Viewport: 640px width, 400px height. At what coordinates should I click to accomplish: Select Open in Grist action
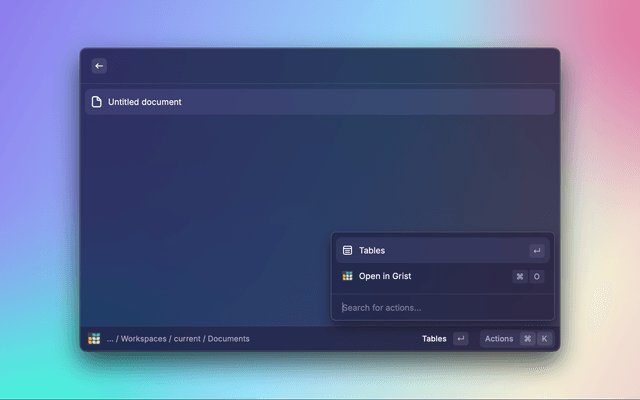coord(420,276)
